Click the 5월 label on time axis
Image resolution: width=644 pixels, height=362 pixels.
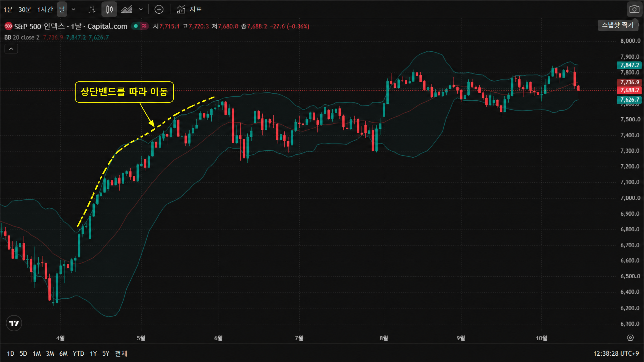pyautogui.click(x=141, y=338)
